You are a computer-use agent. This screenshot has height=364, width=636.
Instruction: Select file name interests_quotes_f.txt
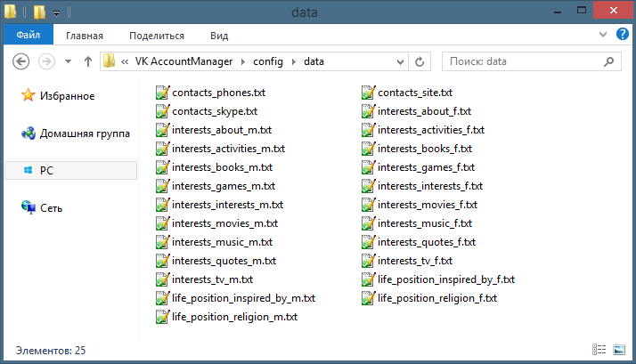(x=427, y=241)
